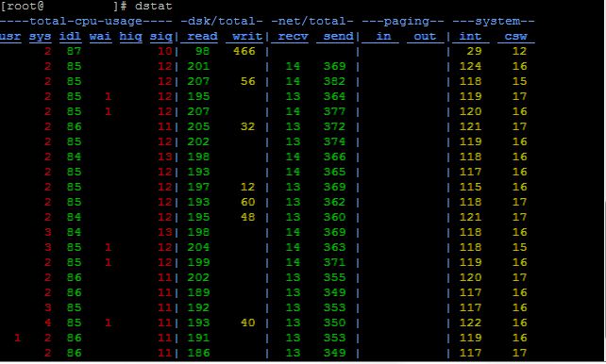
Task: Select the read value '186'
Action: 198,353
